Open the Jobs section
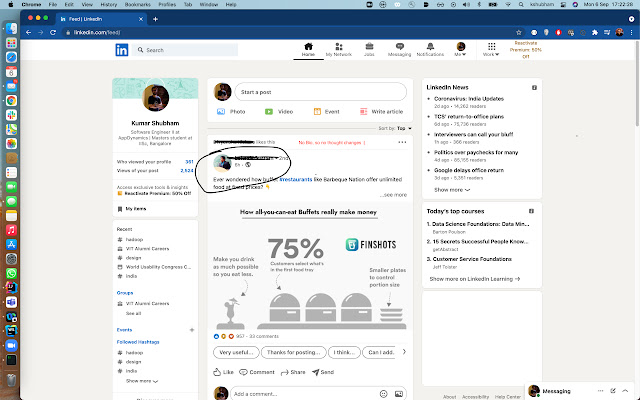Viewport: 640px width, 400px height. (369, 49)
